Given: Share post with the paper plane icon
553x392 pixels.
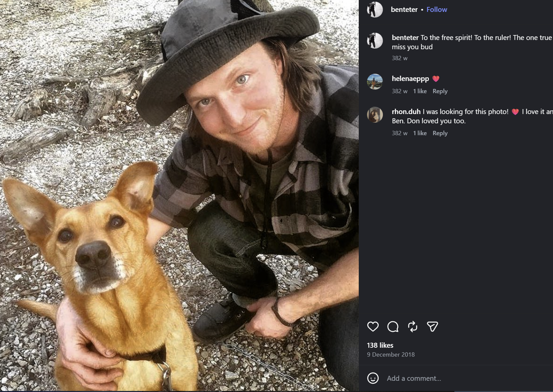Looking at the screenshot, I should (432, 327).
